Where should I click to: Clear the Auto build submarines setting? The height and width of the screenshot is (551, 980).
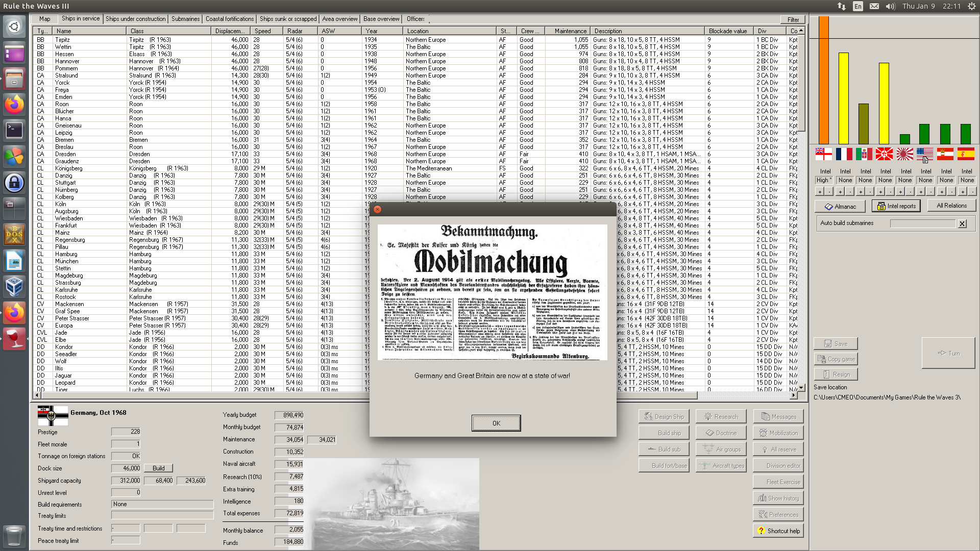[x=962, y=223]
